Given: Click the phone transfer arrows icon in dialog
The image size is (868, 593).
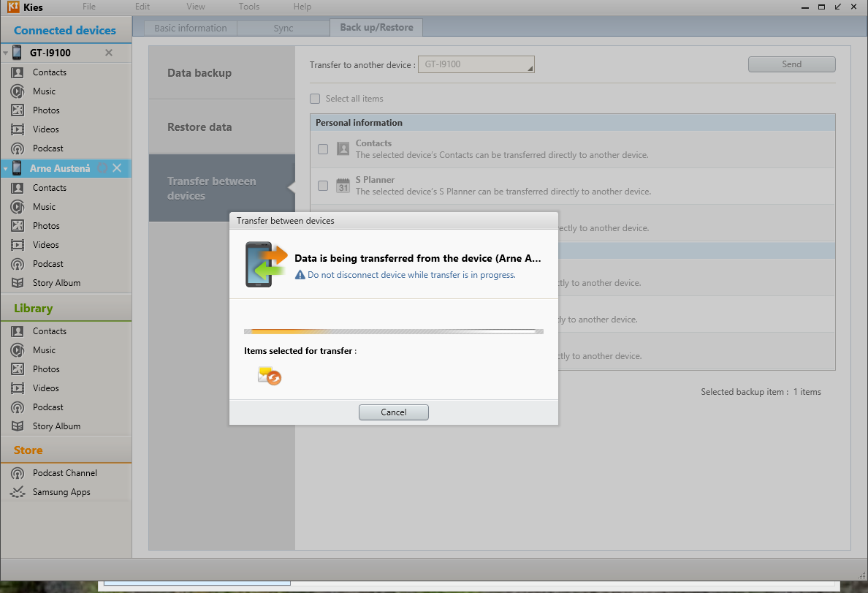Looking at the screenshot, I should pyautogui.click(x=266, y=264).
